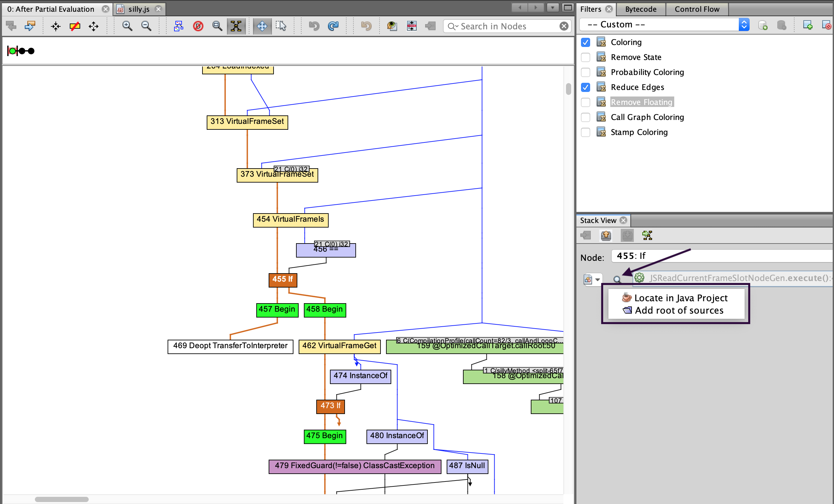Click the red prohibition toolbar icon
This screenshot has height=504, width=834.
198,26
